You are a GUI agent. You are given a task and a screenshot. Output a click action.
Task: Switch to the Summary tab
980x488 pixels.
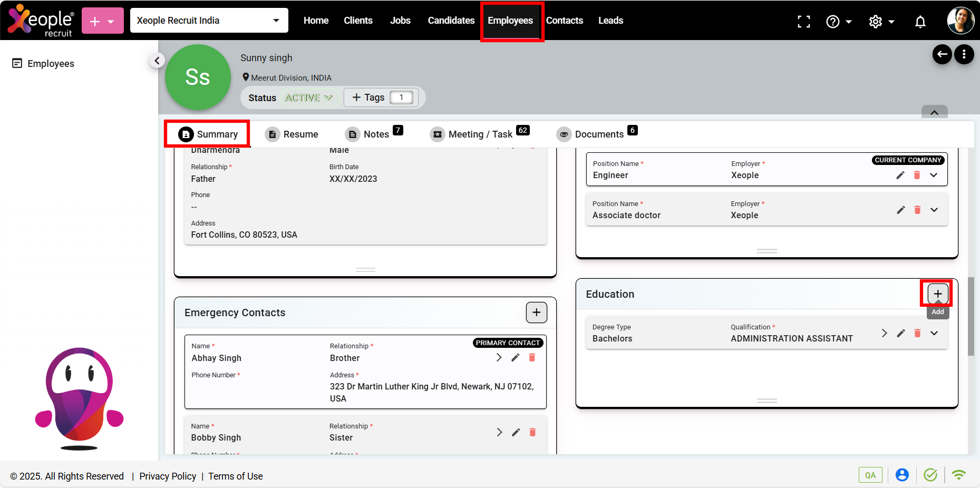208,134
